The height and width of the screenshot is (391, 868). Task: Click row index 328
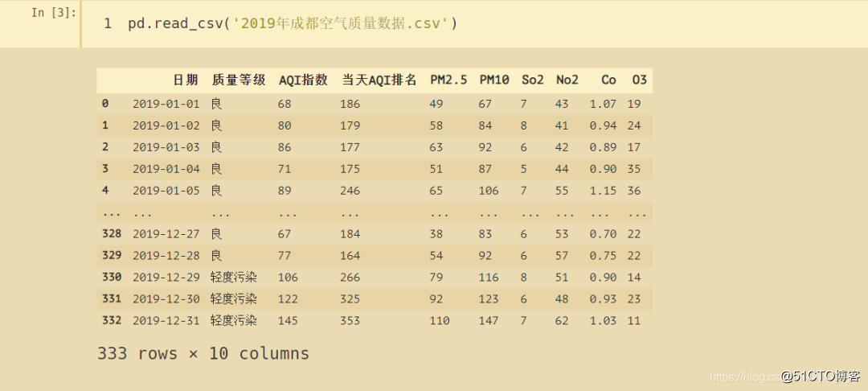(112, 233)
